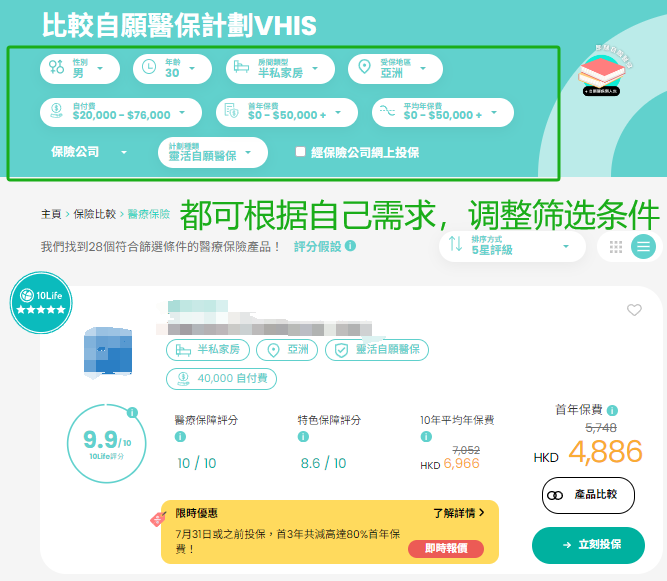Switch to list view layout
The image size is (667, 581).
[643, 246]
